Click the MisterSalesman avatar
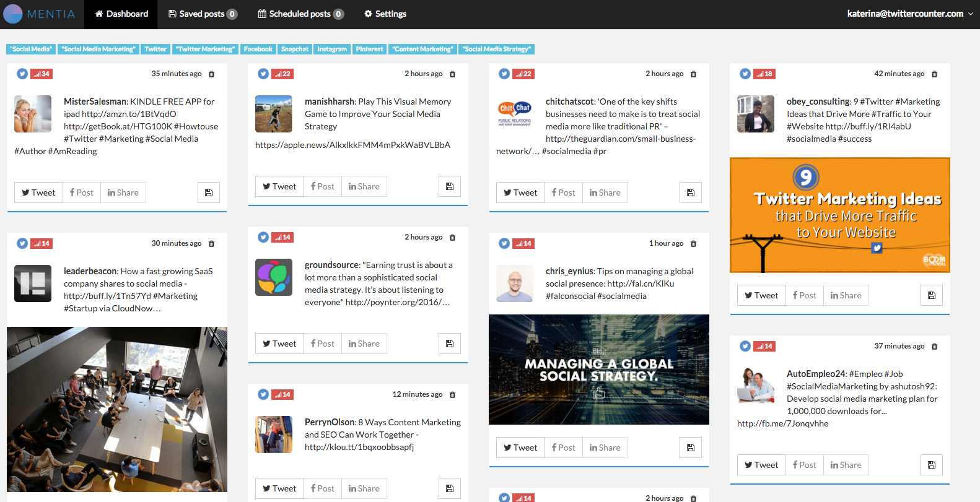The height and width of the screenshot is (502, 980). coord(33,114)
